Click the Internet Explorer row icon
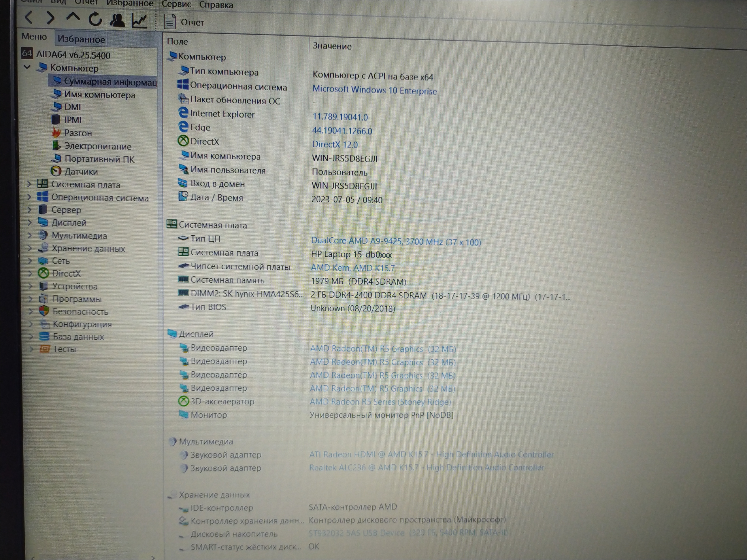Viewport: 747px width, 560px height. tap(183, 113)
